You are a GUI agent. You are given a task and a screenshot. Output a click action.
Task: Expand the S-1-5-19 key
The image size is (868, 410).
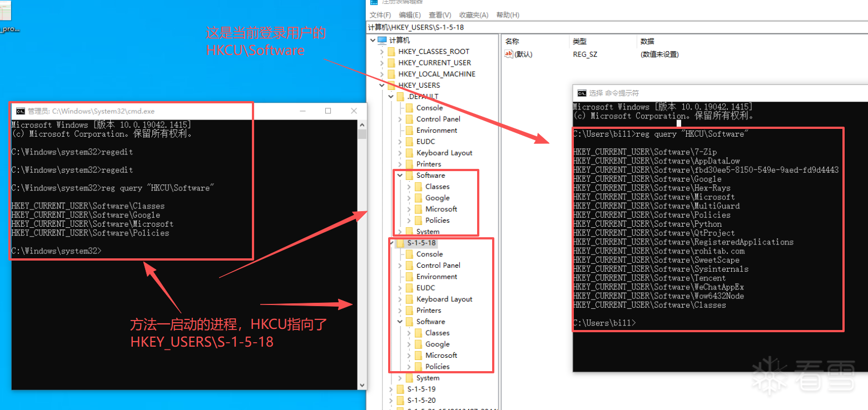pos(391,389)
